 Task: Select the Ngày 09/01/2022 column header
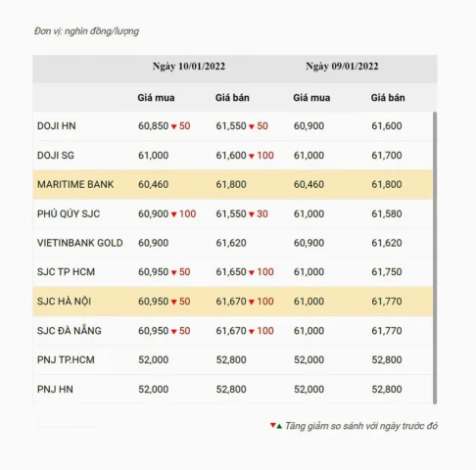[342, 67]
